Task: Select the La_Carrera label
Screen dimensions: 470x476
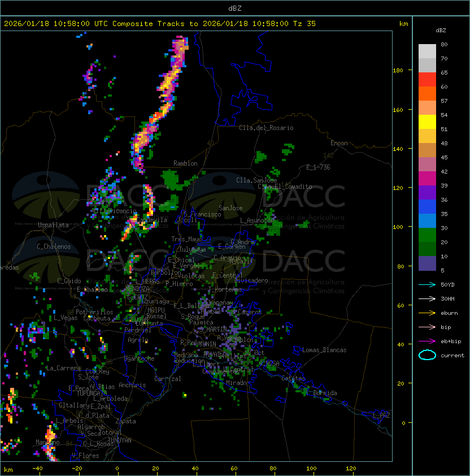Action: click(63, 368)
